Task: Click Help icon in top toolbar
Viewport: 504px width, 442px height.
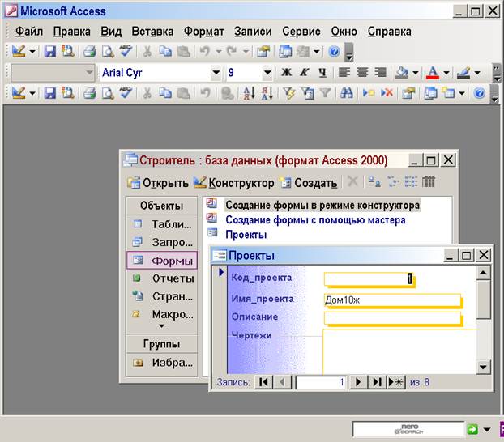Action: tap(335, 51)
